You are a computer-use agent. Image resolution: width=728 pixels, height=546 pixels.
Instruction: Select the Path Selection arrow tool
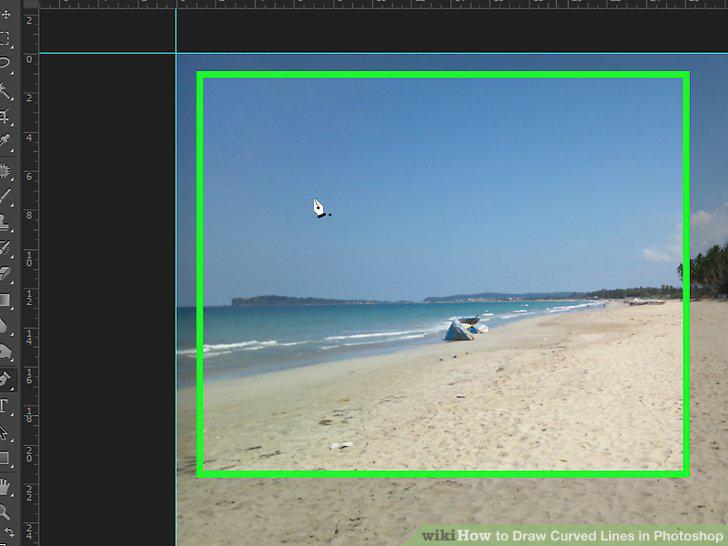[4, 433]
